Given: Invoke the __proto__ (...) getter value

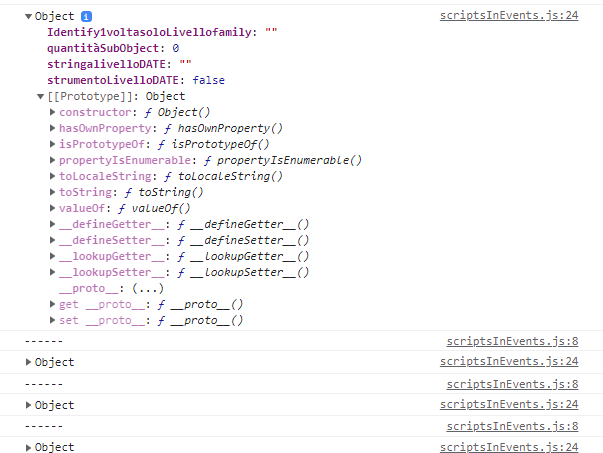Looking at the screenshot, I should click(148, 288).
